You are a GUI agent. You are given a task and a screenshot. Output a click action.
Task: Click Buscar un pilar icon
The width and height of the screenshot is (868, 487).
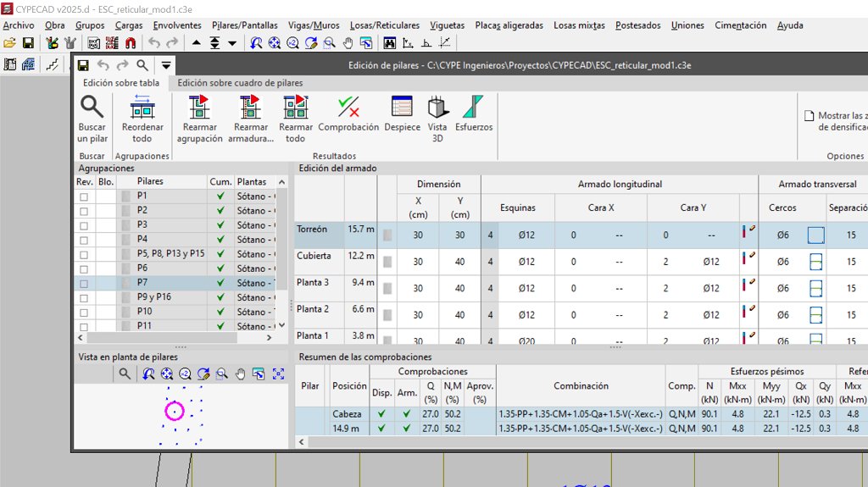coord(92,119)
